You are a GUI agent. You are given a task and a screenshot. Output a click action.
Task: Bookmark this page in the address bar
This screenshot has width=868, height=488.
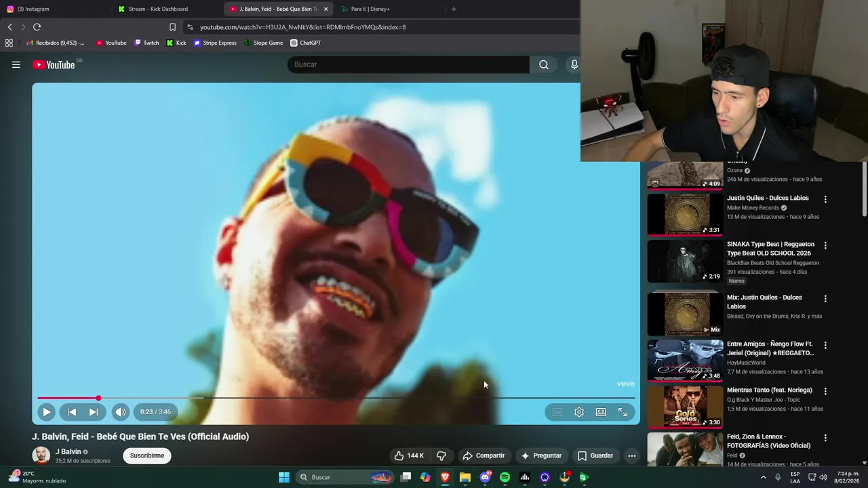pyautogui.click(x=172, y=27)
